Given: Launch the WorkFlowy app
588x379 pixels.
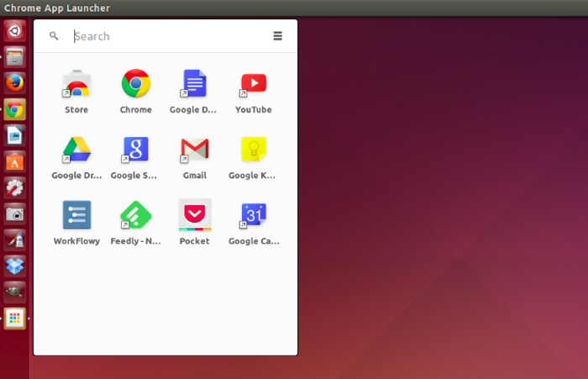Looking at the screenshot, I should coord(76,214).
